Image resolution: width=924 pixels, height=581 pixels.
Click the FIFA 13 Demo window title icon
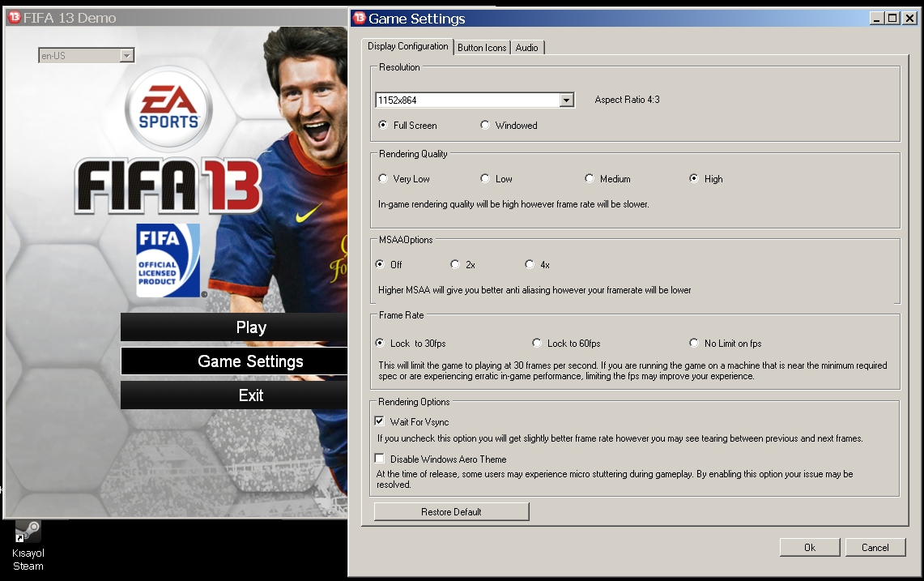click(x=14, y=18)
